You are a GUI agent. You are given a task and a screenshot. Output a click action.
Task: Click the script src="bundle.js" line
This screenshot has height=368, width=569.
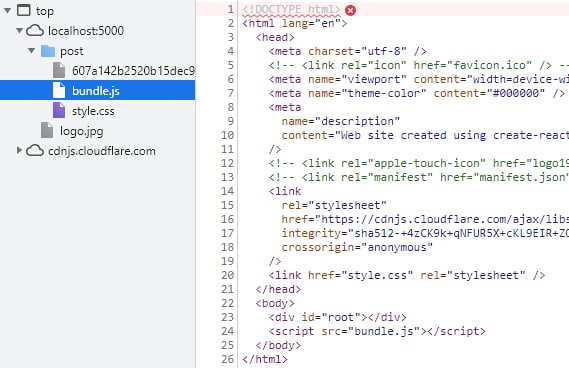tap(377, 331)
